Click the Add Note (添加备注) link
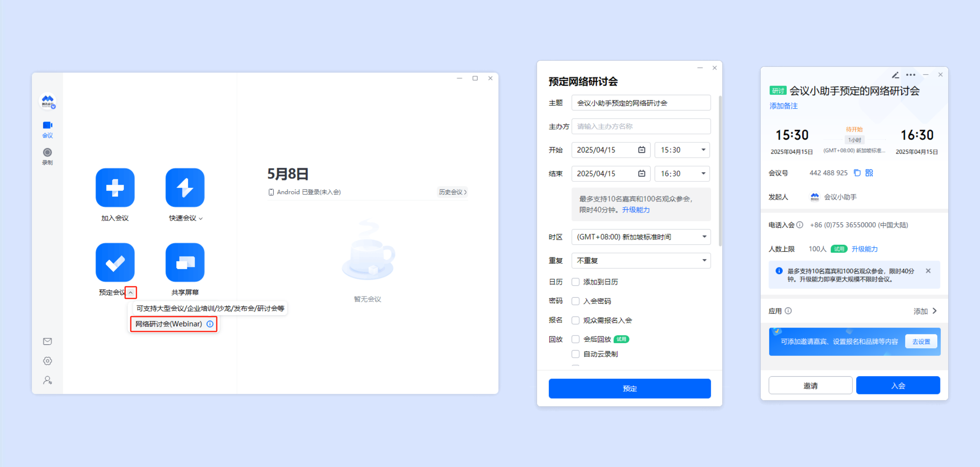The height and width of the screenshot is (467, 980). (x=783, y=106)
